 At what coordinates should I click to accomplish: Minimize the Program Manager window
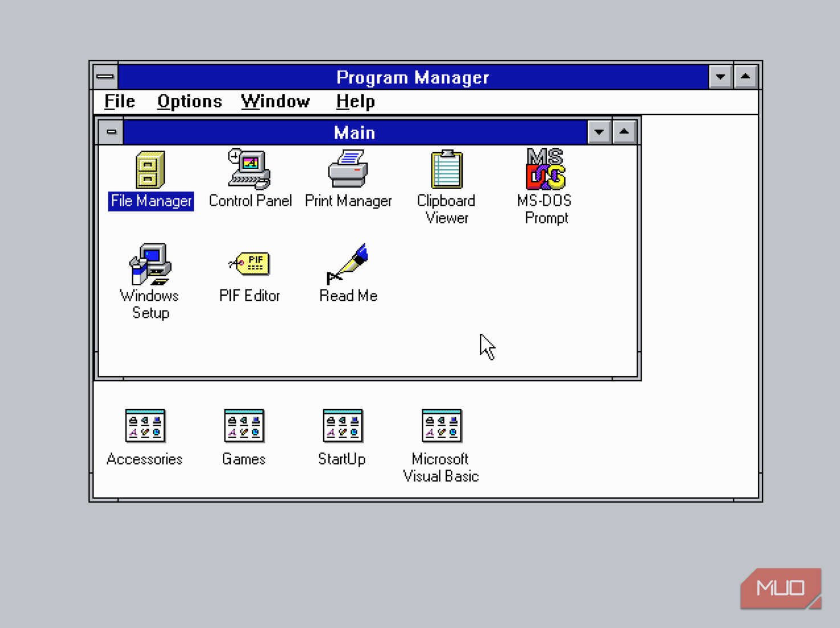click(x=720, y=76)
